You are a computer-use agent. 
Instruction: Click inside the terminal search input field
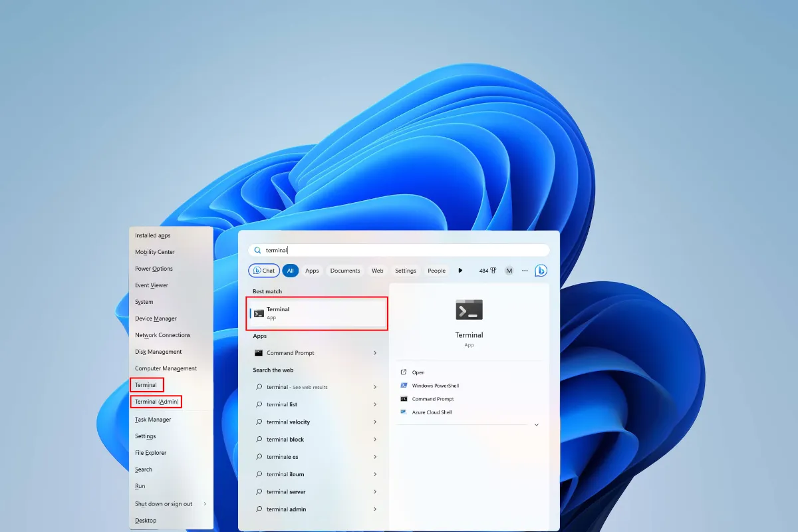coord(332,250)
